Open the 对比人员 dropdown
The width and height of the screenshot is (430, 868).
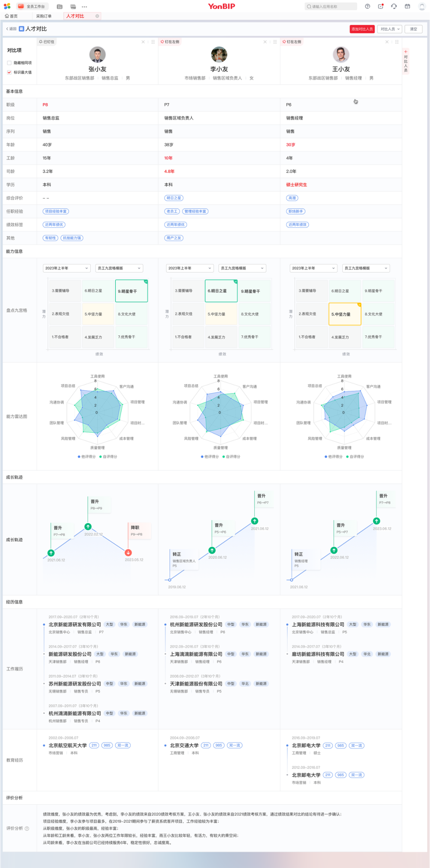click(x=389, y=29)
